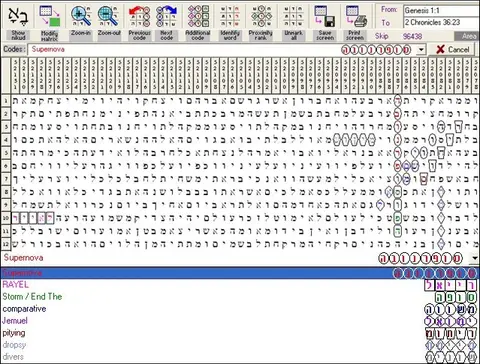Expand the lower Supernova dropdown arrow
Viewport: 480px width, 364px height.
pos(475,258)
